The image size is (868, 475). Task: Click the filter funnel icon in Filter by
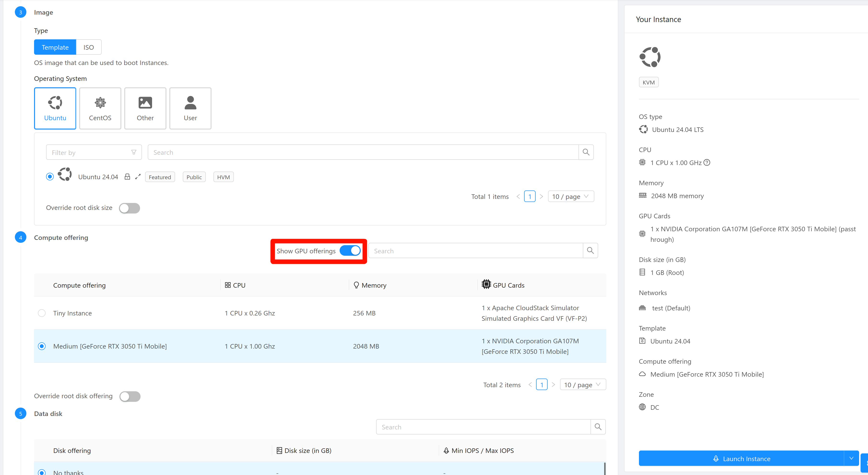click(134, 152)
